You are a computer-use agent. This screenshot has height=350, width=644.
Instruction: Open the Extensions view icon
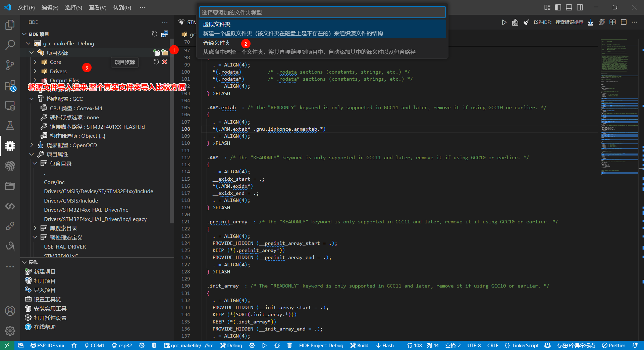click(x=10, y=86)
